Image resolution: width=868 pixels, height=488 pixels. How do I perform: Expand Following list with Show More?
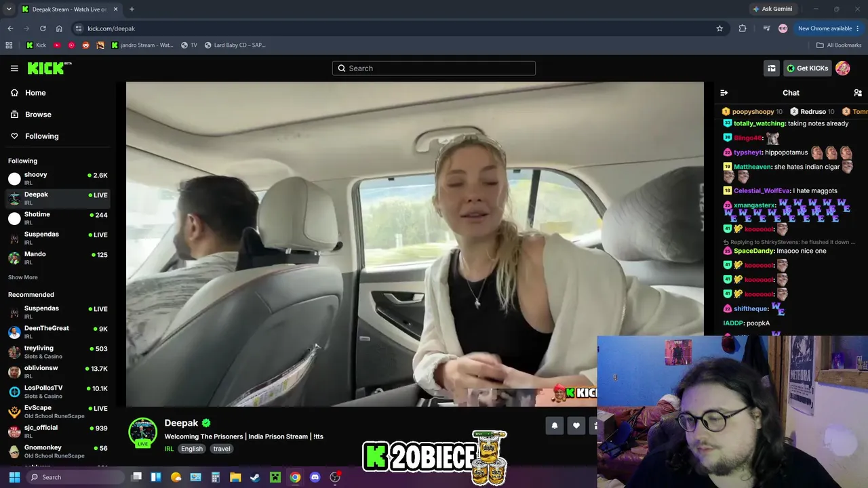(x=23, y=277)
